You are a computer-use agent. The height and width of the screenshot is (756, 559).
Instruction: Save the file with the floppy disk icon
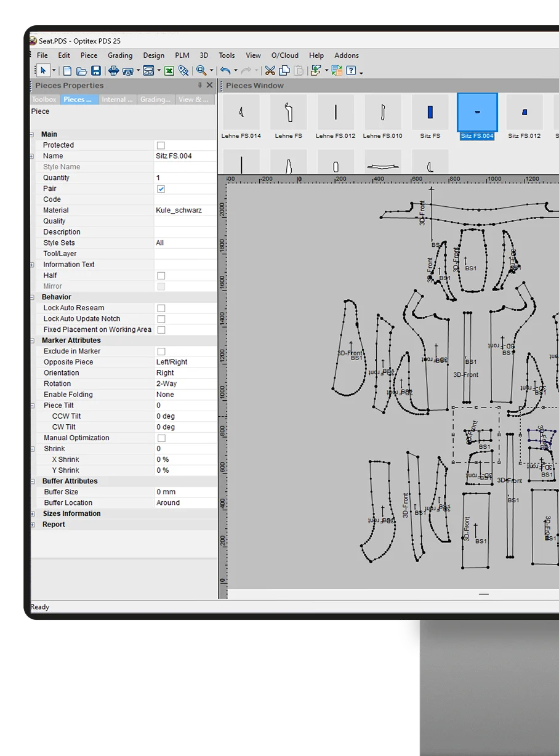(96, 71)
